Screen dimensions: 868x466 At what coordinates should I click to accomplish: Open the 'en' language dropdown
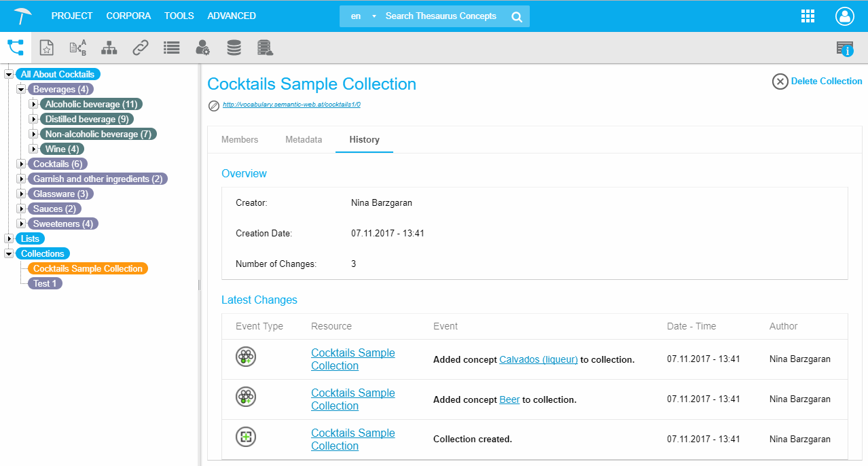click(363, 16)
